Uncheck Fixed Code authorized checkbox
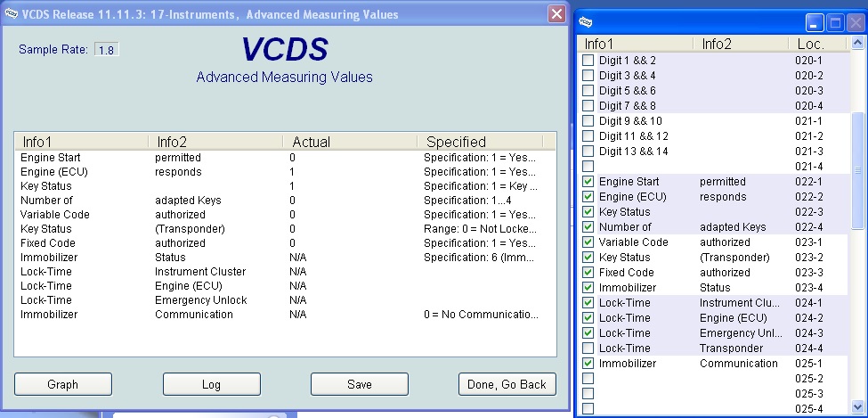The image size is (868, 418). [x=588, y=272]
